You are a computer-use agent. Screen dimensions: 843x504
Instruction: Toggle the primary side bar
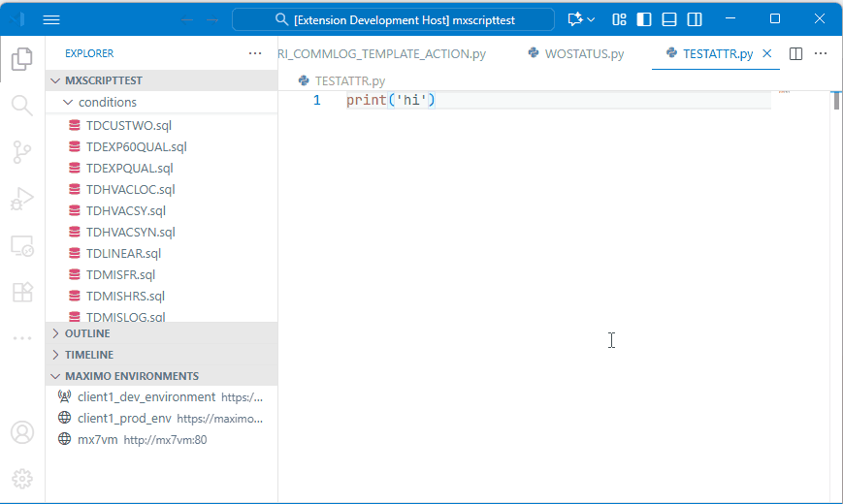tap(644, 20)
